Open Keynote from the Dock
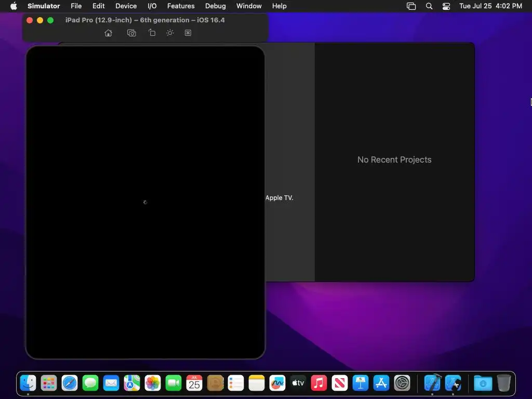The image size is (532, 399). tap(361, 383)
